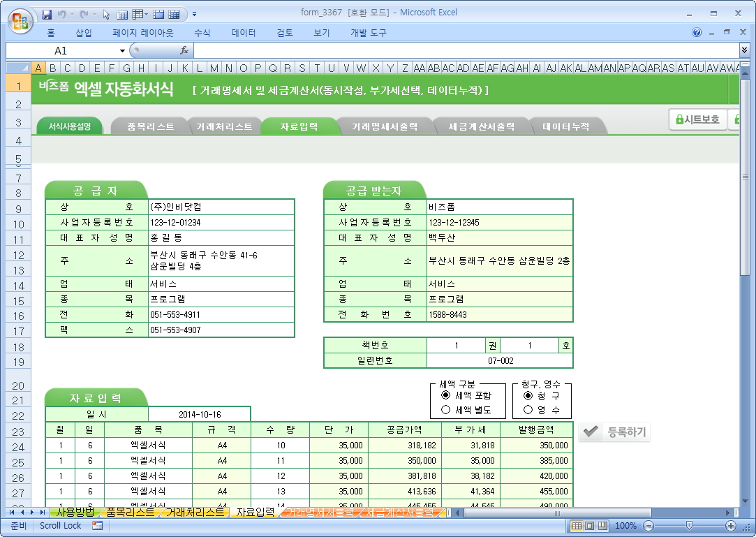Screen dimensions: 756x537
Task: Click the zoom slider handle
Action: [690, 525]
